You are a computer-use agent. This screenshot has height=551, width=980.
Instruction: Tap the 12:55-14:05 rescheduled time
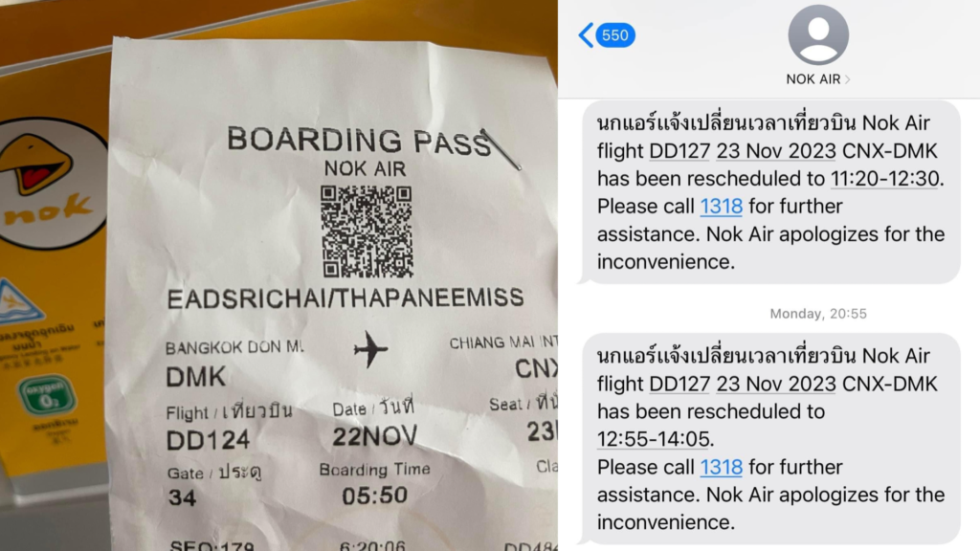[x=653, y=439]
